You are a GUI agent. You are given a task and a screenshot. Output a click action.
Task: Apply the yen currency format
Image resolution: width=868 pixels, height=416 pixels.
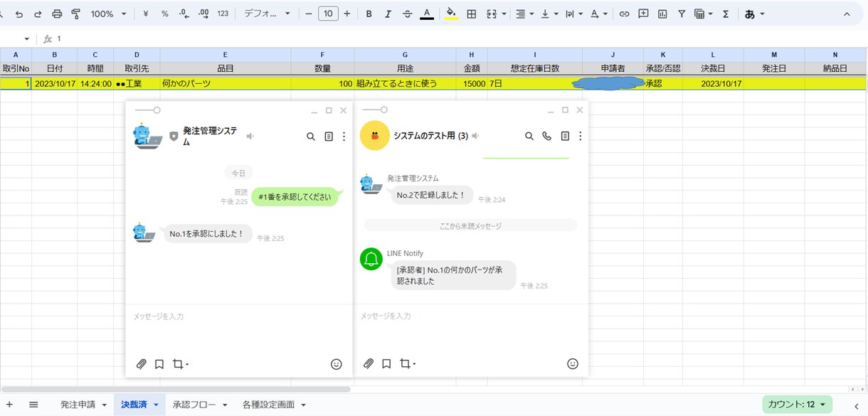pyautogui.click(x=146, y=14)
